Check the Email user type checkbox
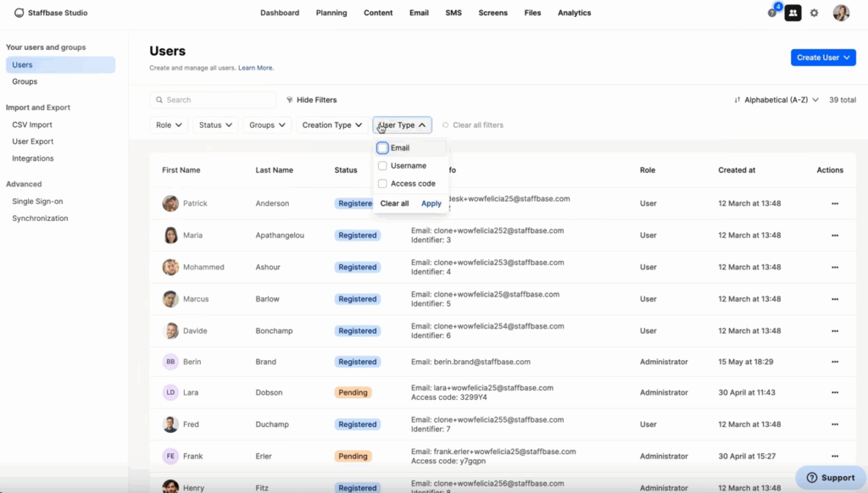The height and width of the screenshot is (493, 868). (x=382, y=148)
